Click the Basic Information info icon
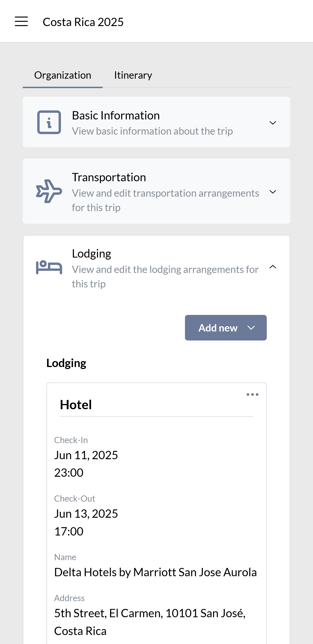313x644 pixels. pyautogui.click(x=49, y=122)
